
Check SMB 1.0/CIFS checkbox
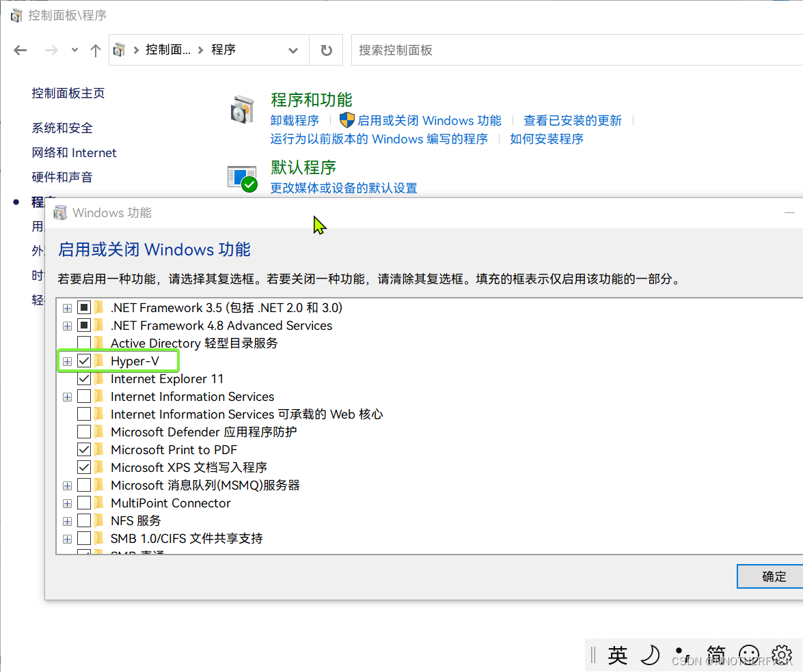pyautogui.click(x=84, y=538)
